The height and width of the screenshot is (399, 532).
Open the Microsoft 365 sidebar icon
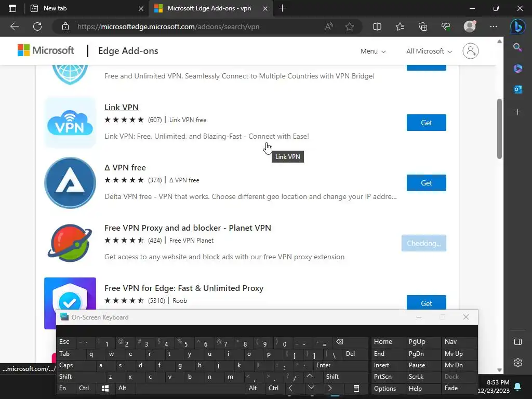click(x=517, y=69)
